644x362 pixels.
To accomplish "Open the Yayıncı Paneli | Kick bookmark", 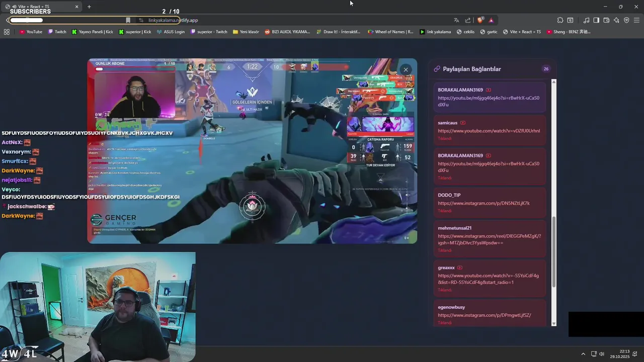I will pyautogui.click(x=93, y=32).
